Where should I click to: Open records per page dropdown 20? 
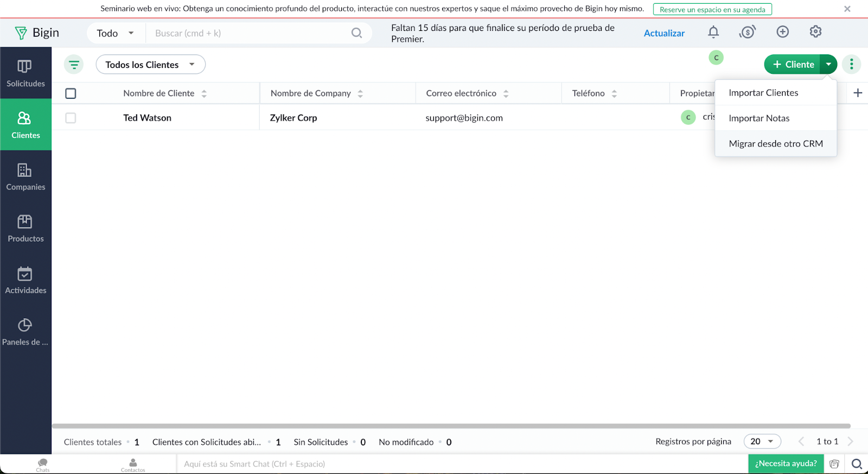pyautogui.click(x=762, y=441)
